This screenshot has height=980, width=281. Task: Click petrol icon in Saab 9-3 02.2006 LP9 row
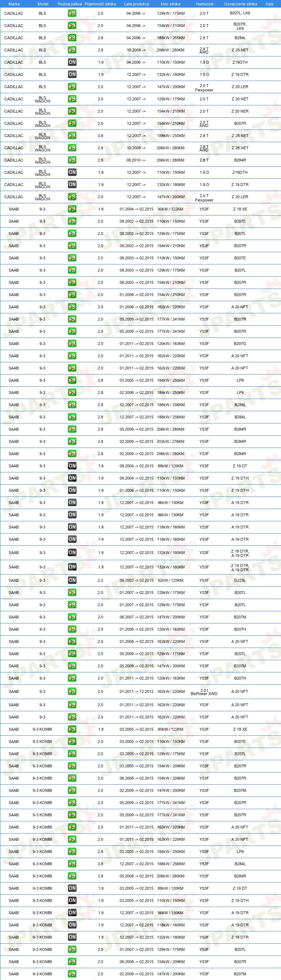(x=72, y=392)
